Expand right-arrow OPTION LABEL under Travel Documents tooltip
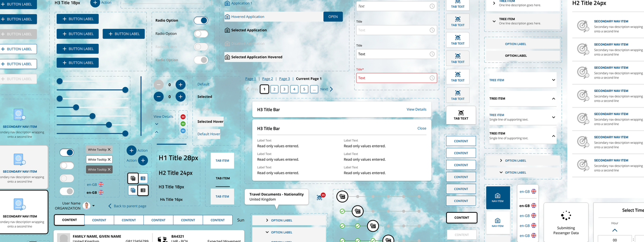Screen dimensions: 644x242 (267, 221)
